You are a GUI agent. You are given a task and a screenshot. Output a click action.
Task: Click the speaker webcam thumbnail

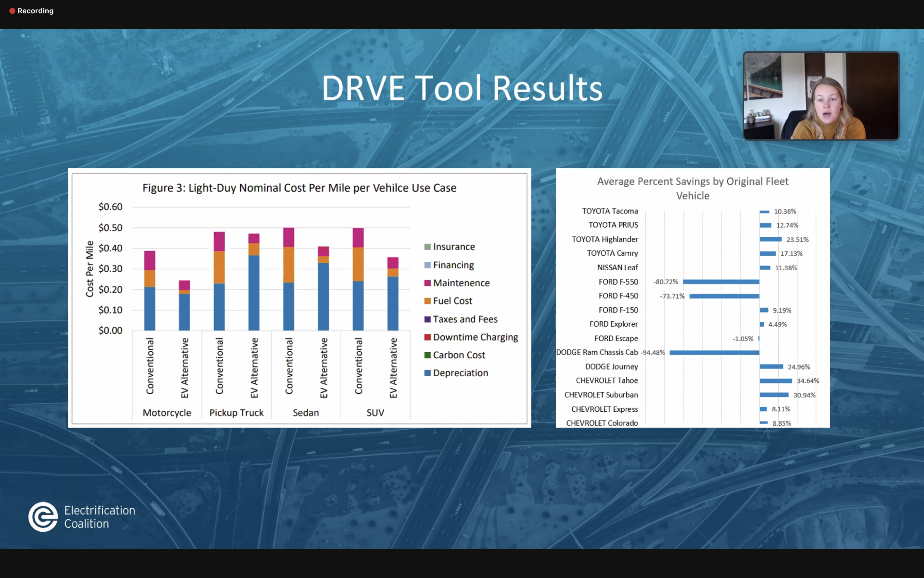tap(821, 96)
